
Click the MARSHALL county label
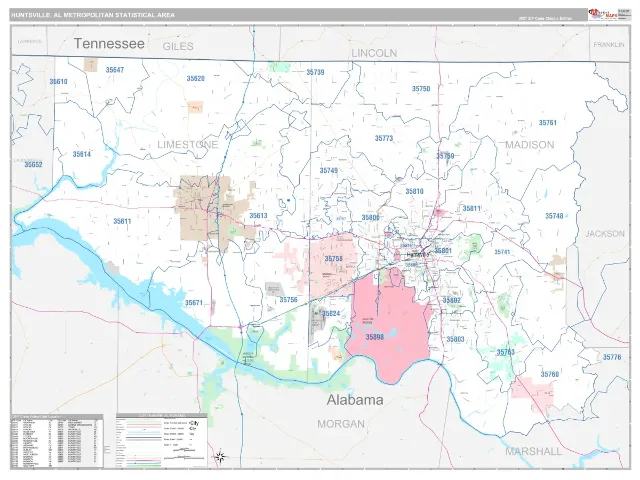(533, 451)
